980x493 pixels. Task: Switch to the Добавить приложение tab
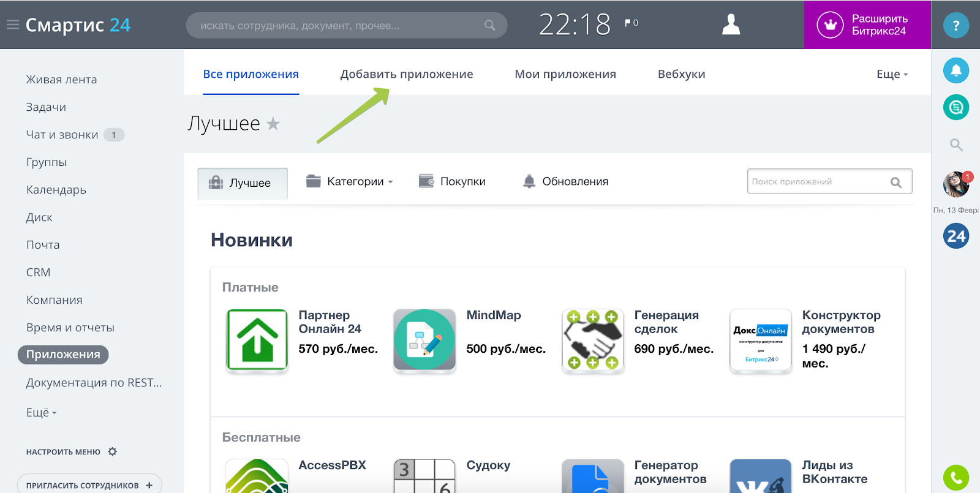(x=407, y=74)
